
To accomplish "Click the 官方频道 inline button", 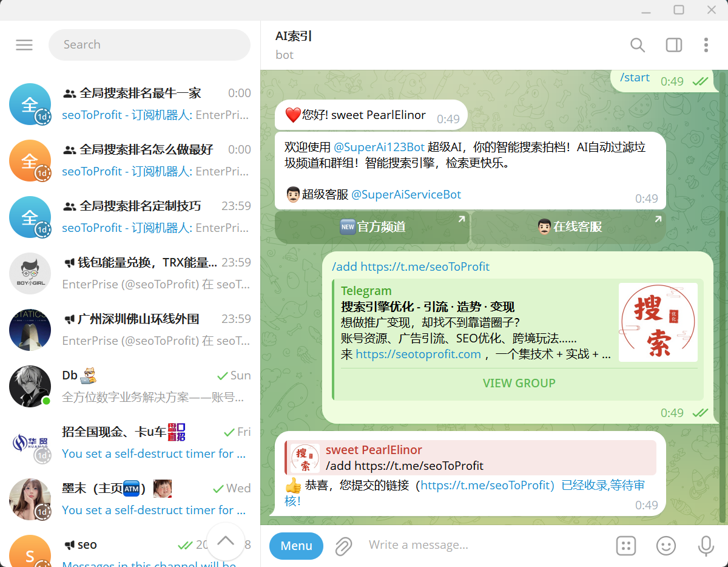I will click(372, 227).
